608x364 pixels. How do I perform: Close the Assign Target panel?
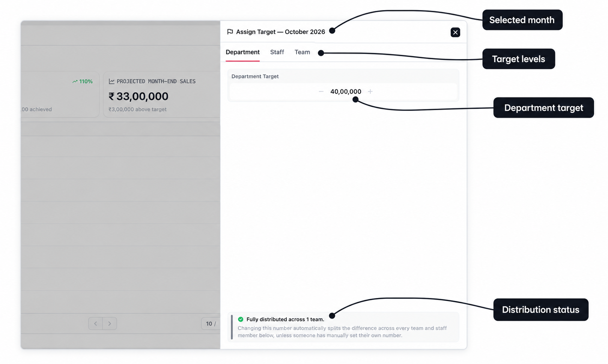[455, 32]
